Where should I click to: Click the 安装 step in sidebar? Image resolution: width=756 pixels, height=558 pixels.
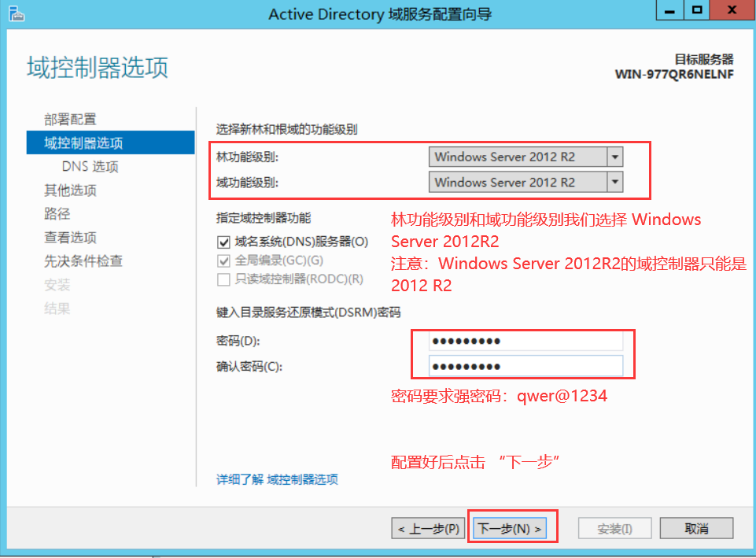click(x=57, y=285)
